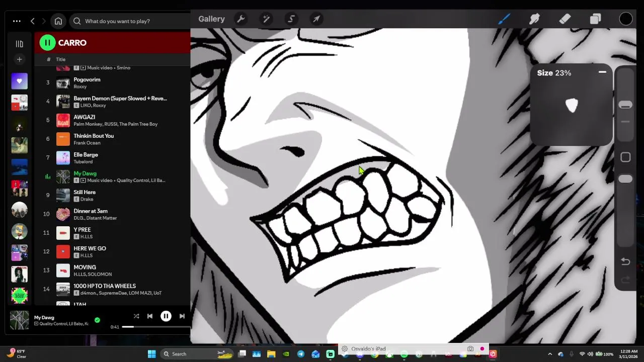Open the Actions wrench menu
The width and height of the screenshot is (644, 362).
(x=241, y=19)
